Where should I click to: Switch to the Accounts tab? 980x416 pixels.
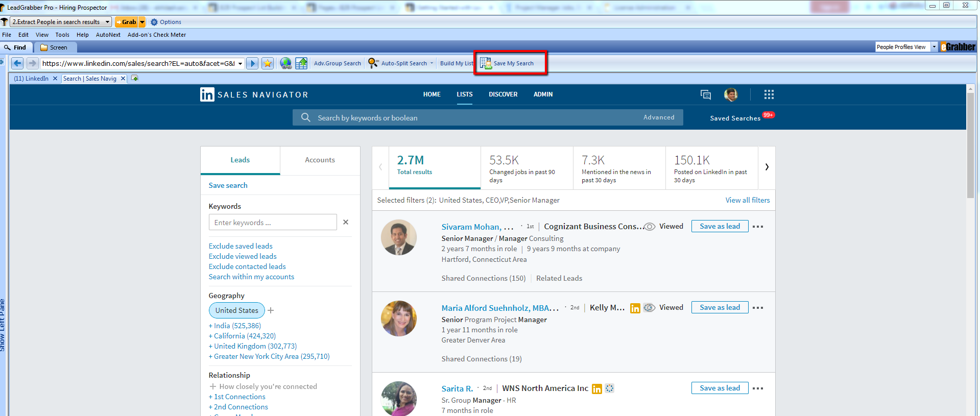coord(320,160)
